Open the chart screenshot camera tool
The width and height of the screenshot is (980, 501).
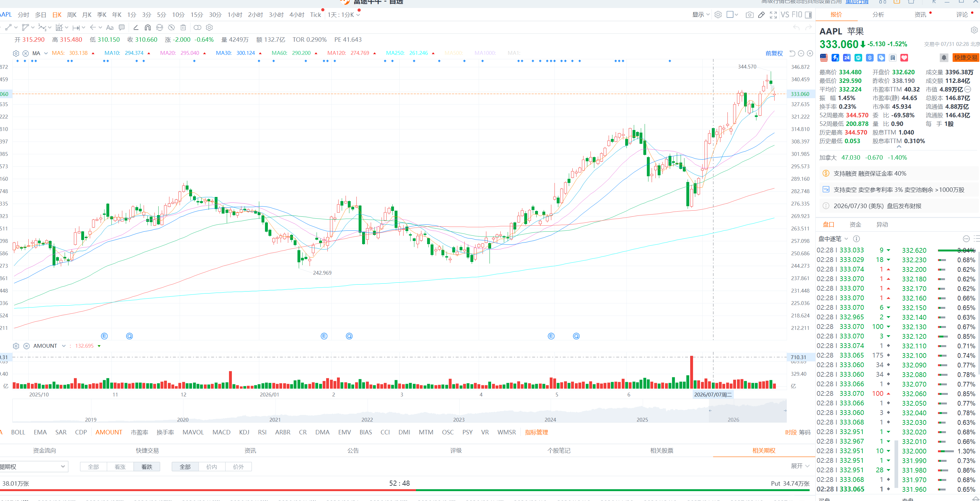pos(749,15)
